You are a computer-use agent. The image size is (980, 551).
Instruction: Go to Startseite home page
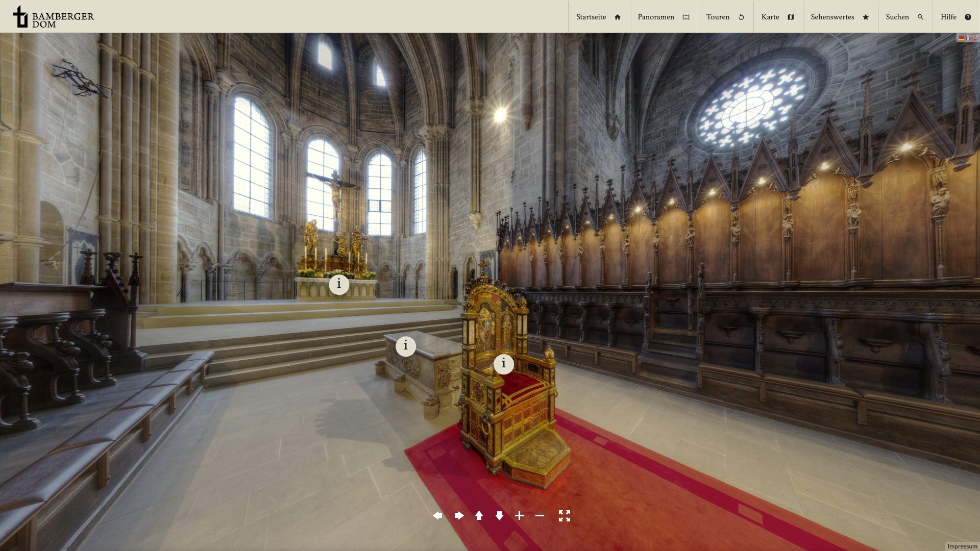click(598, 17)
